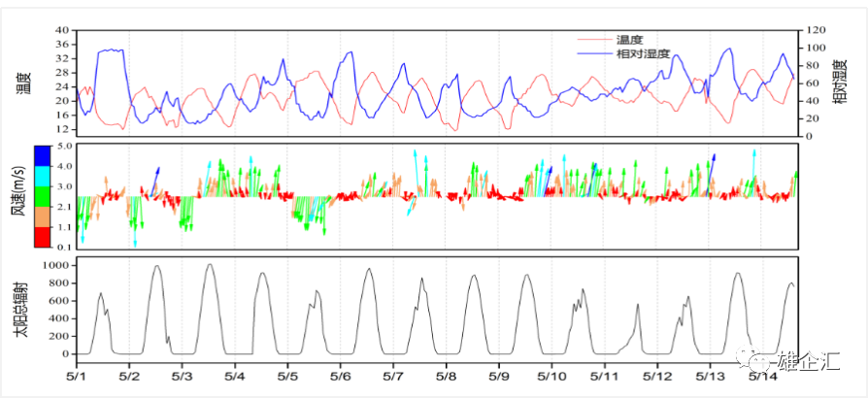Click the 5/2 date label
Screen dimensions: 868x399
129,375
